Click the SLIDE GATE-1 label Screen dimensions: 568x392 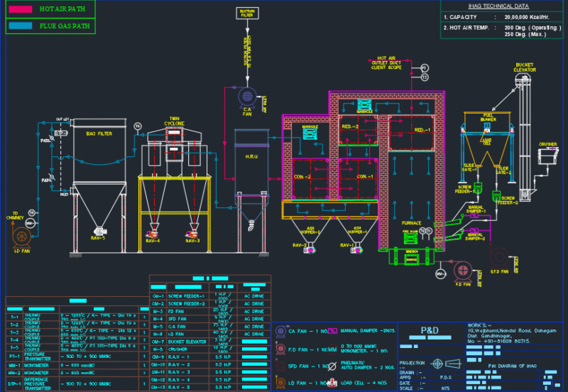(x=469, y=167)
